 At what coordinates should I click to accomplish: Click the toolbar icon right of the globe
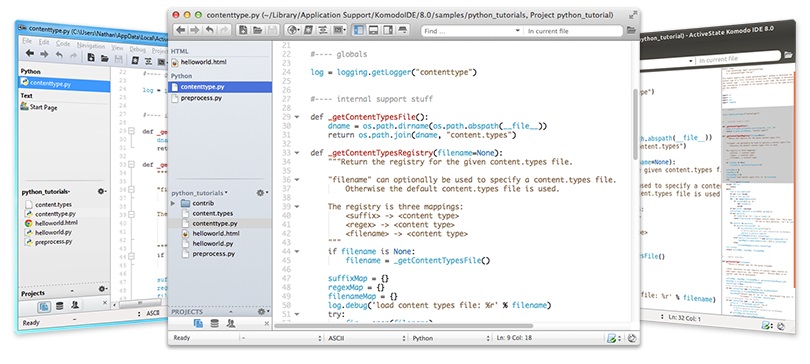click(308, 30)
